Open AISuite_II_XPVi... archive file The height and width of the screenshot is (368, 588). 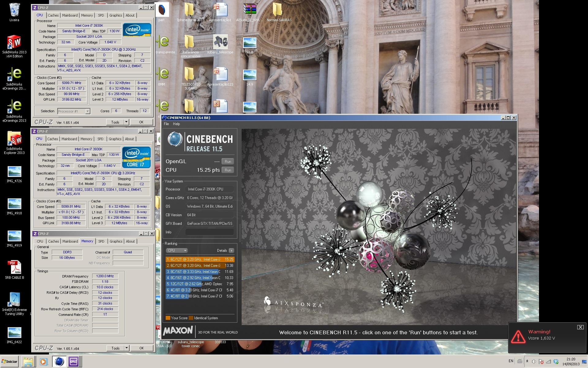(249, 12)
